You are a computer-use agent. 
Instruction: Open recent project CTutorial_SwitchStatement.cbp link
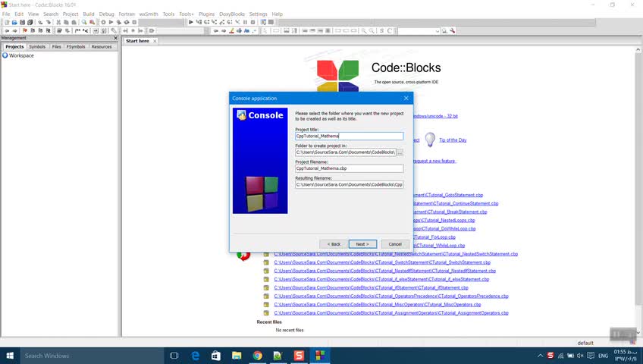[x=382, y=262]
